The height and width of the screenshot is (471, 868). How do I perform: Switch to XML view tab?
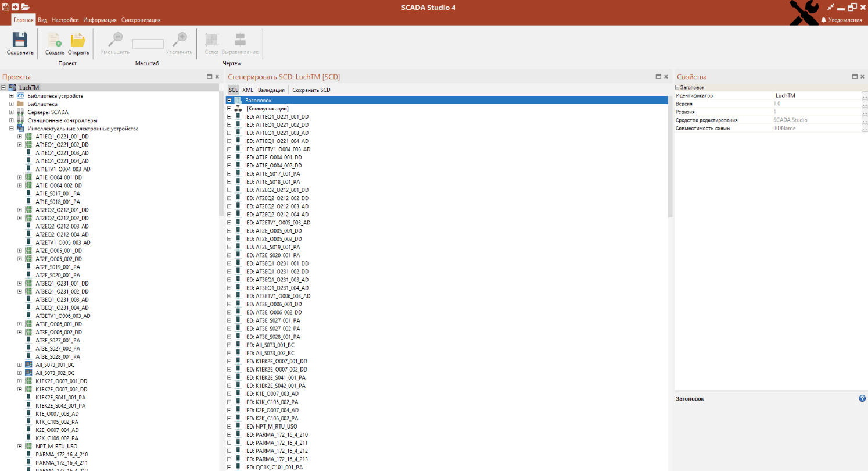point(248,90)
